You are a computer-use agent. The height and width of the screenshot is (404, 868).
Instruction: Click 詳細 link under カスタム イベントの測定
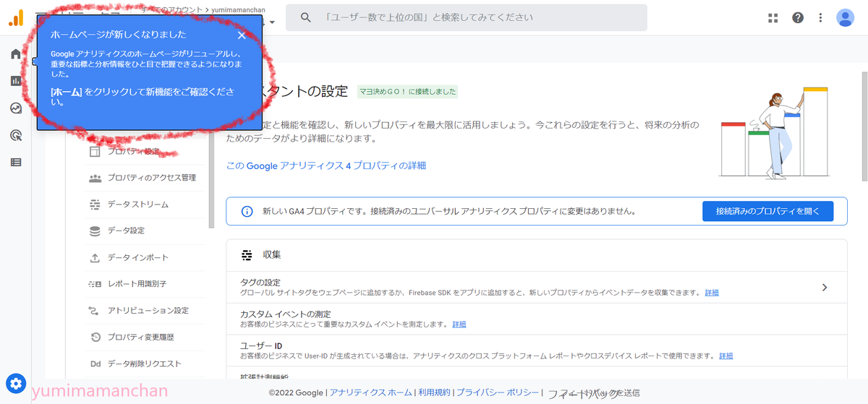click(x=459, y=325)
